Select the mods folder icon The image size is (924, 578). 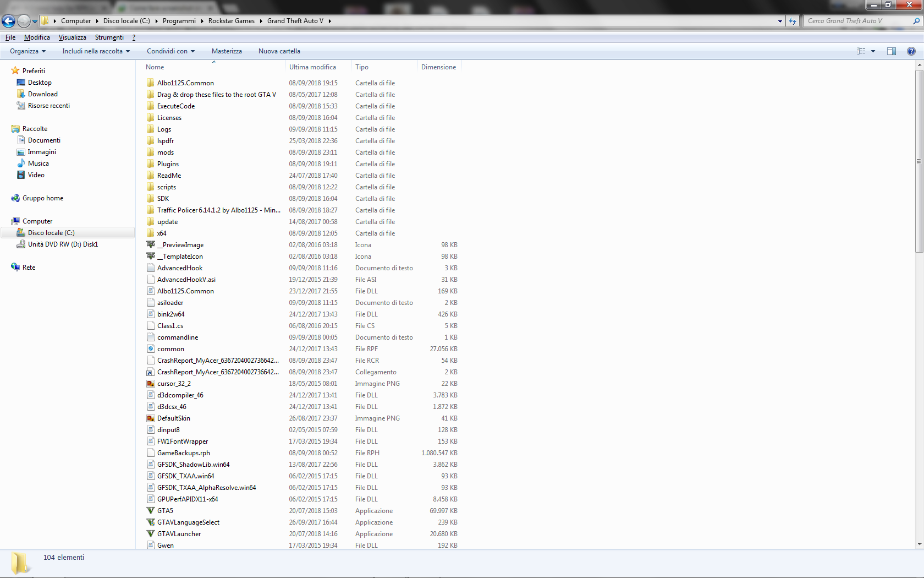click(x=151, y=152)
